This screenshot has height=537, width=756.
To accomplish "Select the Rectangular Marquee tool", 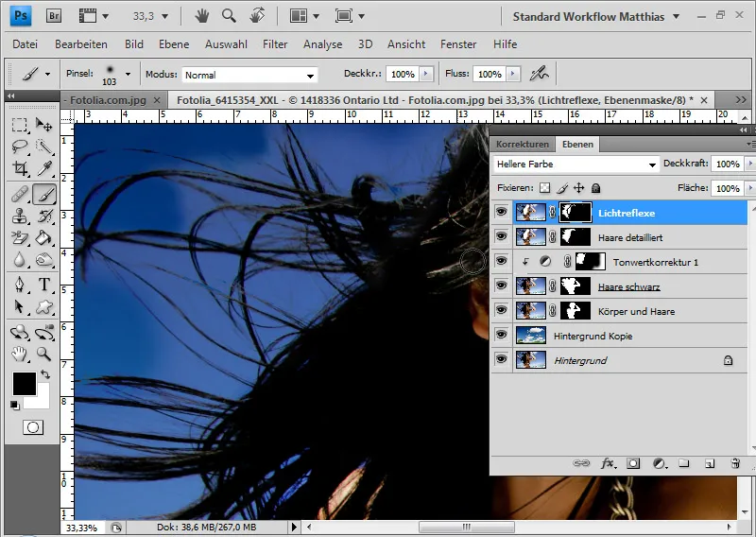I will 19,126.
